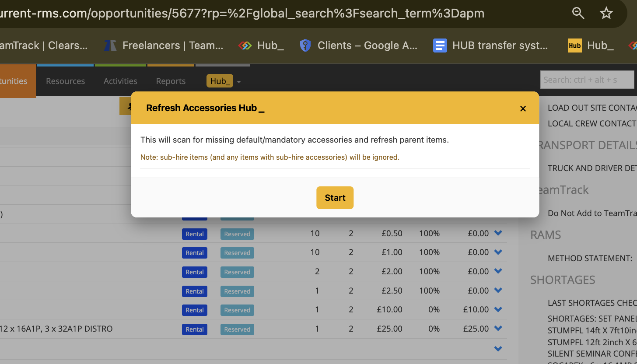Zoom the page with the magnifier icon
The image size is (637, 364).
[x=578, y=13]
